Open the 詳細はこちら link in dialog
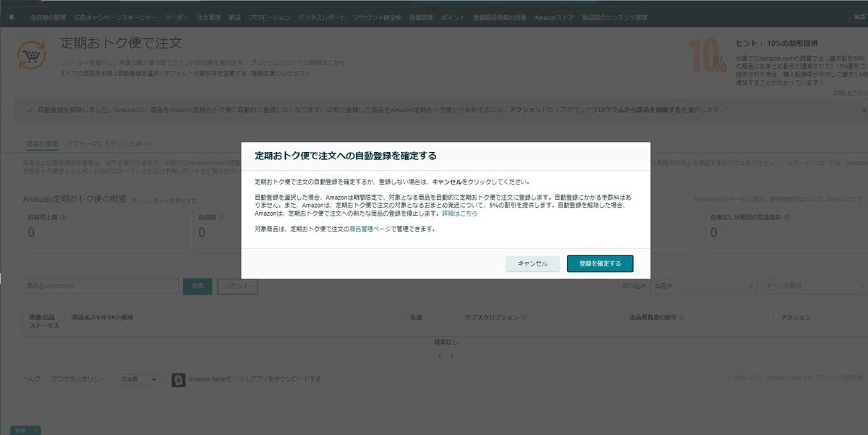The width and height of the screenshot is (868, 435). [x=460, y=214]
